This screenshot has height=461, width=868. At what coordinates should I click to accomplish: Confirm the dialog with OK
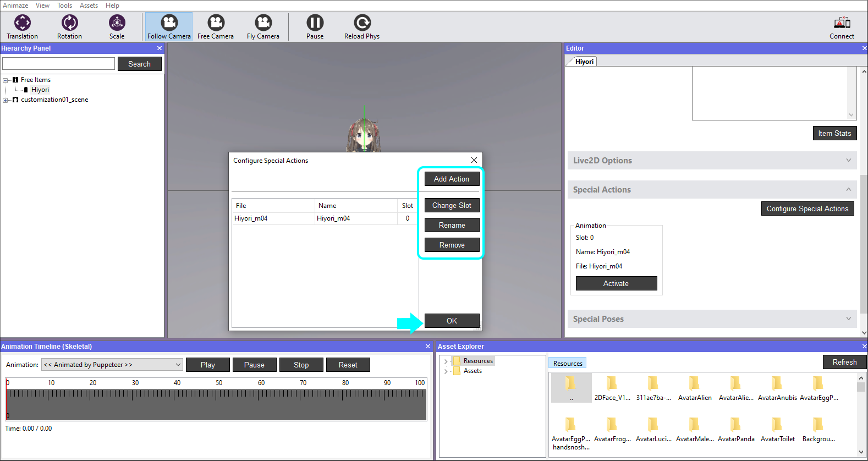(x=452, y=321)
